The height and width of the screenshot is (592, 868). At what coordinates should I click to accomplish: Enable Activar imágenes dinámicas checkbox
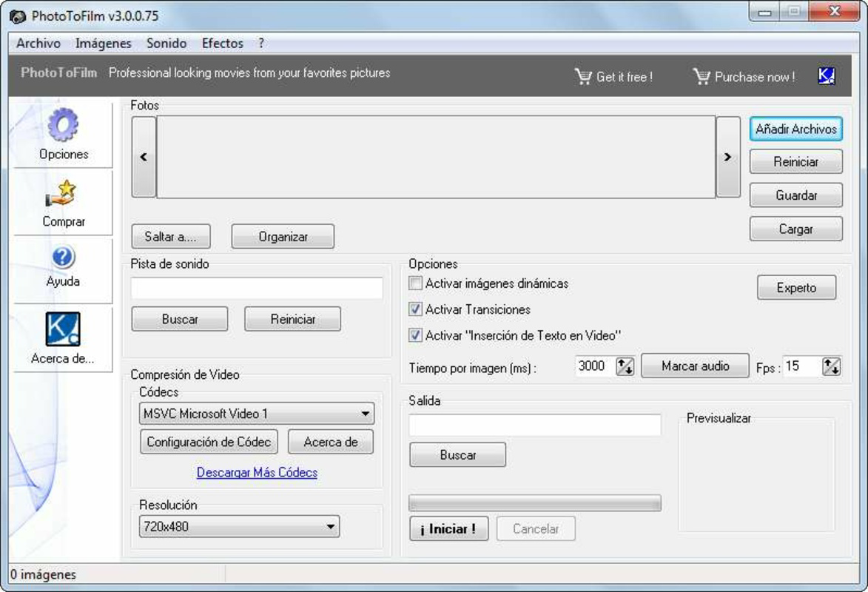415,283
